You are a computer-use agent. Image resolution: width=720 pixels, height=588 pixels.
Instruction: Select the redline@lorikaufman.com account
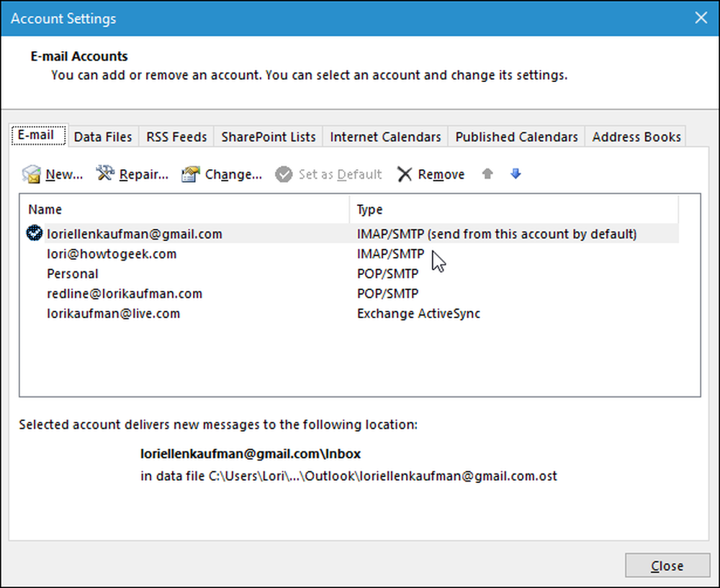point(349,294)
